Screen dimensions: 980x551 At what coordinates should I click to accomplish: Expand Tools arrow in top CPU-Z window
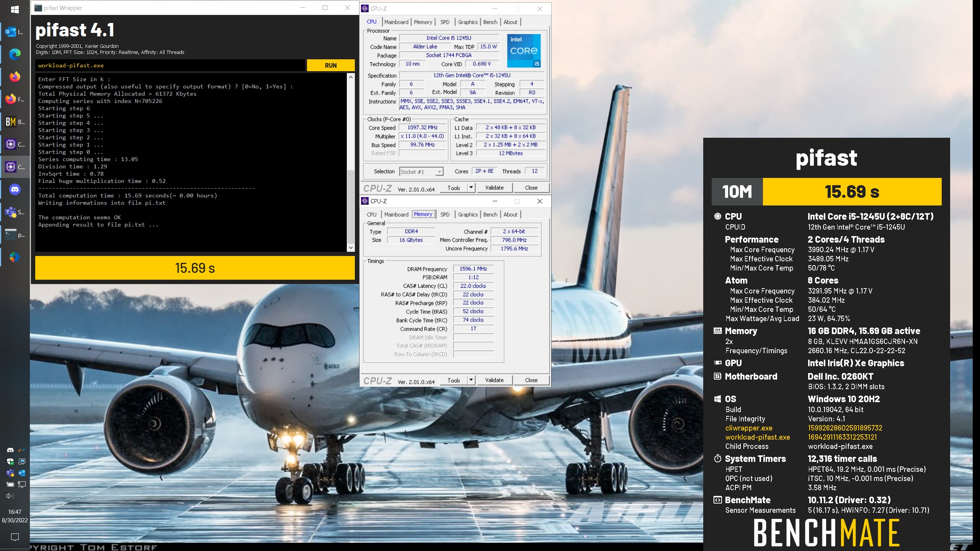[471, 187]
